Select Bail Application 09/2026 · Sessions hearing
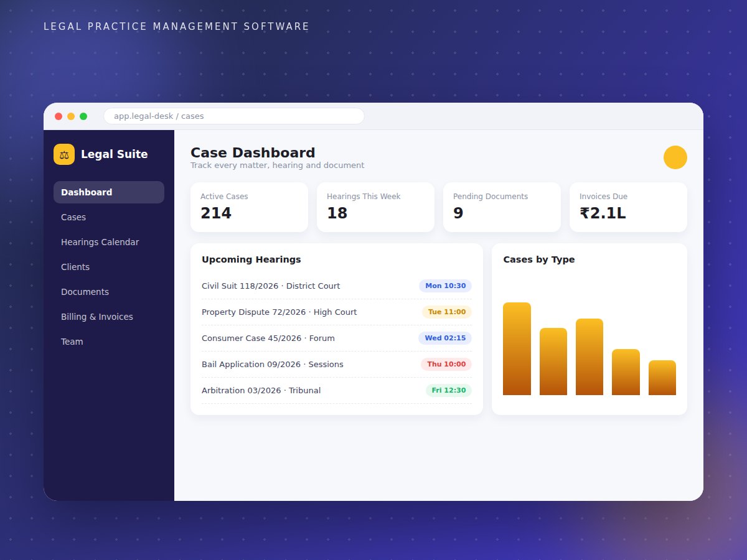 (x=337, y=365)
